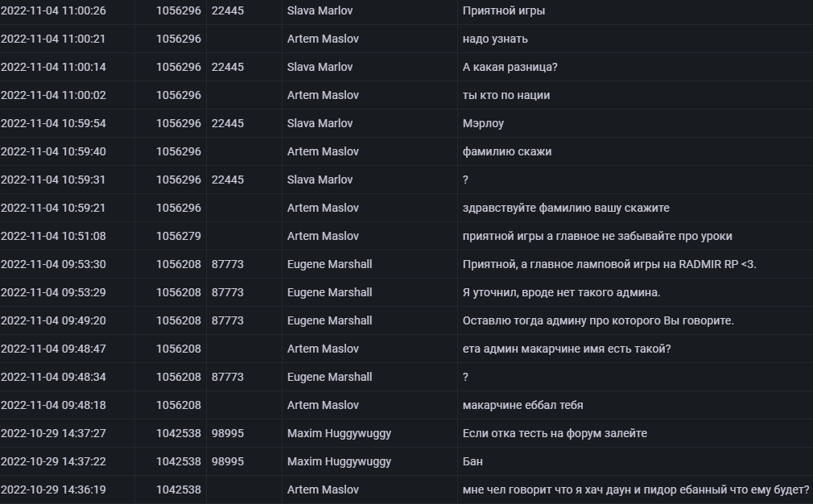Viewport: 813px width, 504px height.
Task: Click message 'Я уточнил, вроде нет такого админа.'
Action: 562,292
